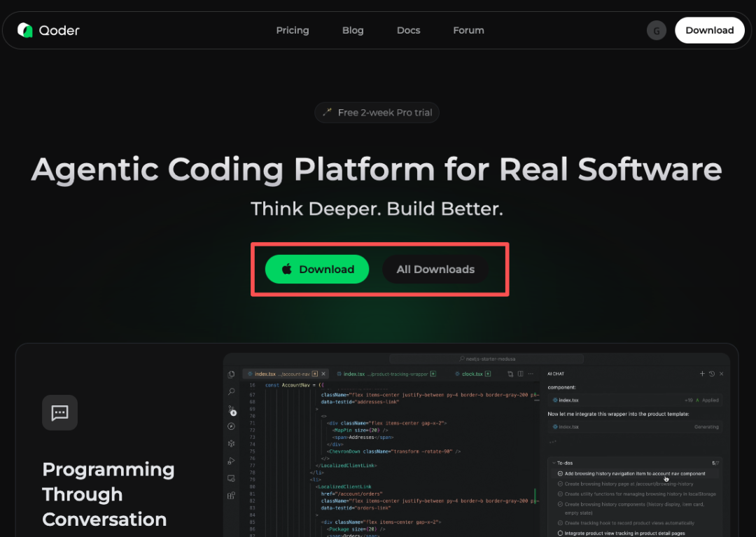Click the 'const AccountNav' line 16
The width and height of the screenshot is (756, 537).
tap(295, 385)
